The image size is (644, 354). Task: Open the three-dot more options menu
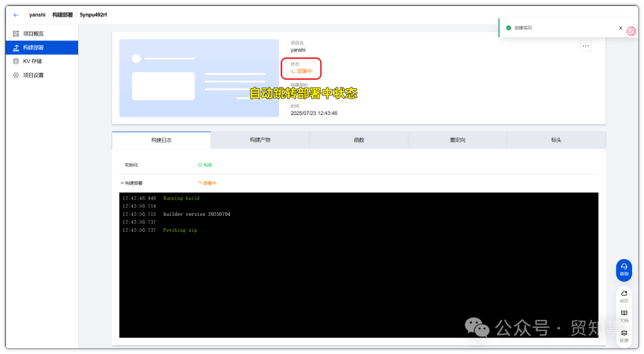[x=586, y=46]
